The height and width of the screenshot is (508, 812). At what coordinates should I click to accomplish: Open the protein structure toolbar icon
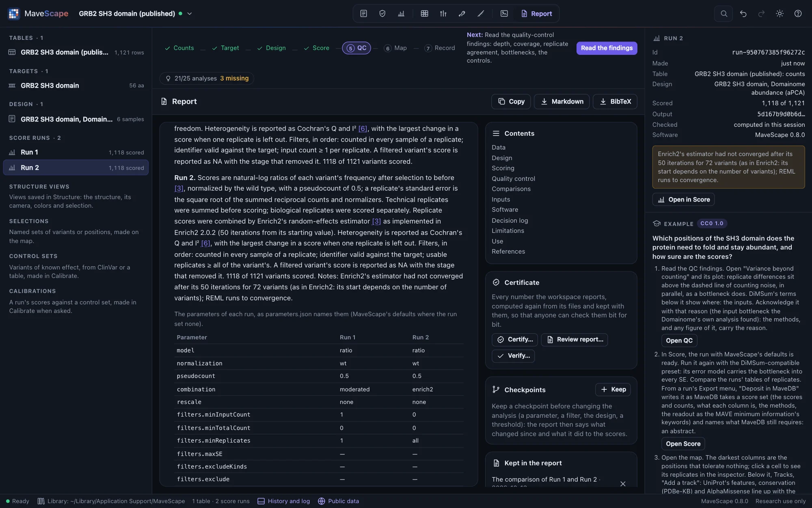462,13
